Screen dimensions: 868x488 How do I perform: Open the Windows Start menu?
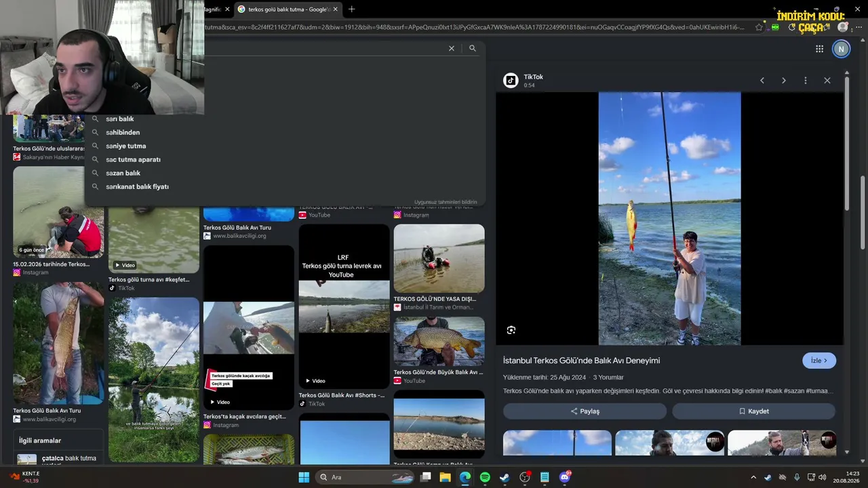(x=304, y=477)
